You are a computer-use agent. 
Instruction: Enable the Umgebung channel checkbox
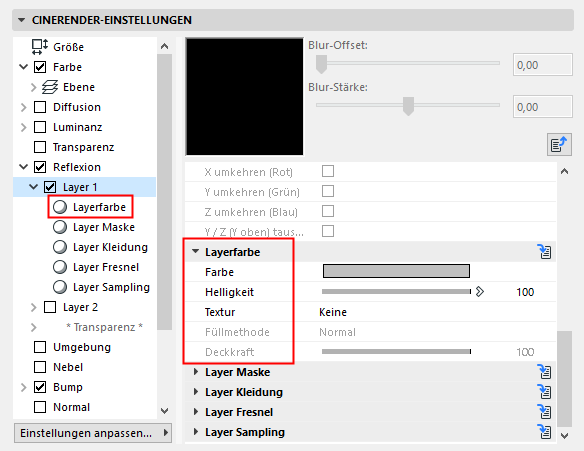[x=40, y=347]
